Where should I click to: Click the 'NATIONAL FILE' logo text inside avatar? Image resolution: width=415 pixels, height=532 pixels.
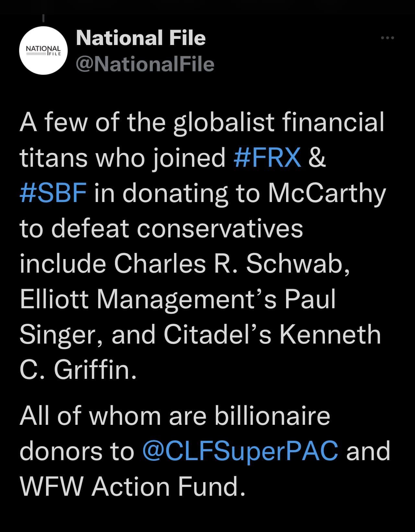[43, 51]
